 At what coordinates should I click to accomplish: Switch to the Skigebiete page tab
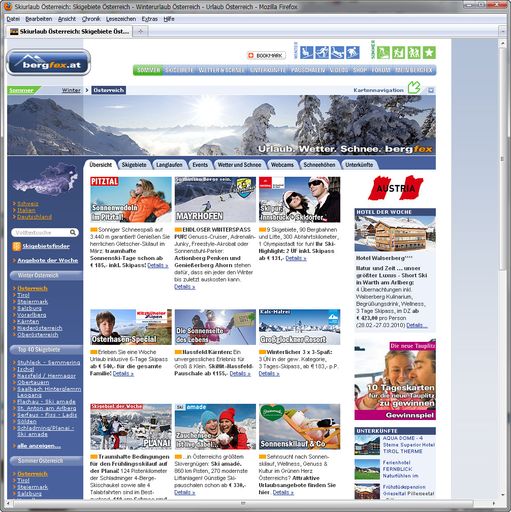(x=134, y=165)
